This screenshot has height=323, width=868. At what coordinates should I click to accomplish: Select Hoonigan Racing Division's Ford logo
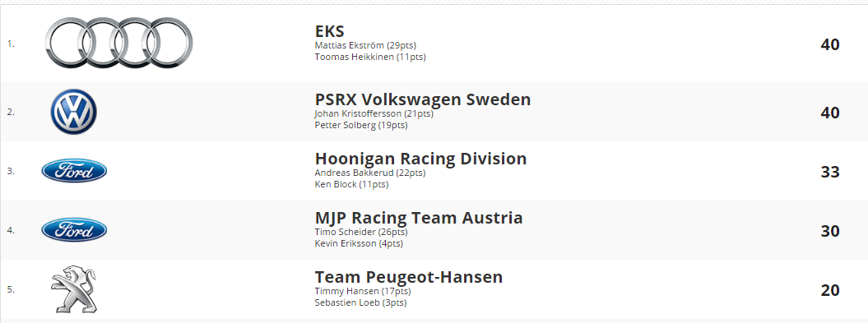[74, 170]
